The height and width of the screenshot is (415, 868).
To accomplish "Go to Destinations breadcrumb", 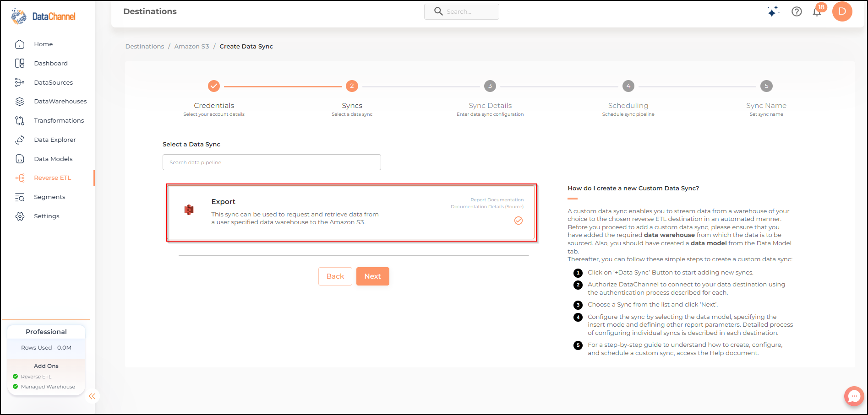I will point(145,46).
